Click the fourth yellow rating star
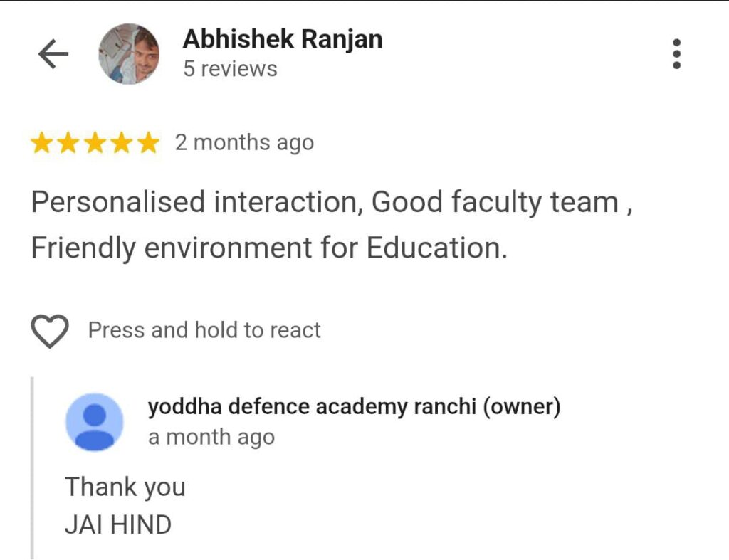The image size is (729, 560). click(x=122, y=144)
